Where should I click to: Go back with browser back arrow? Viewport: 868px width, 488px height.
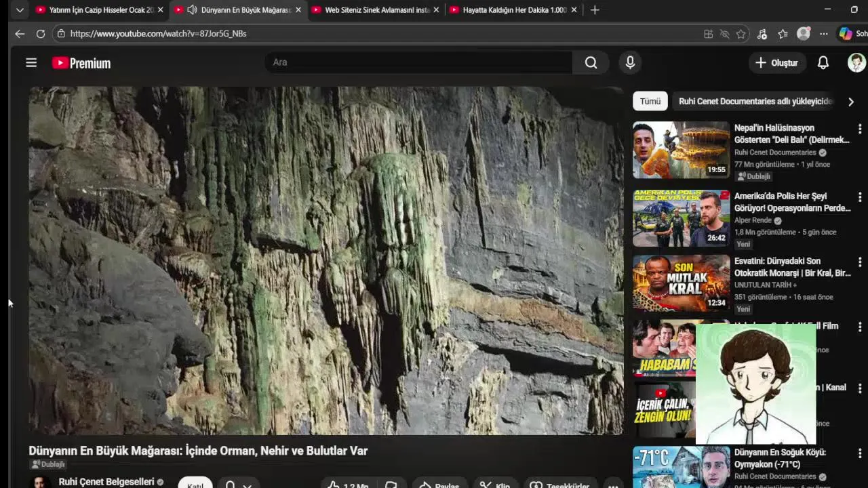point(20,33)
